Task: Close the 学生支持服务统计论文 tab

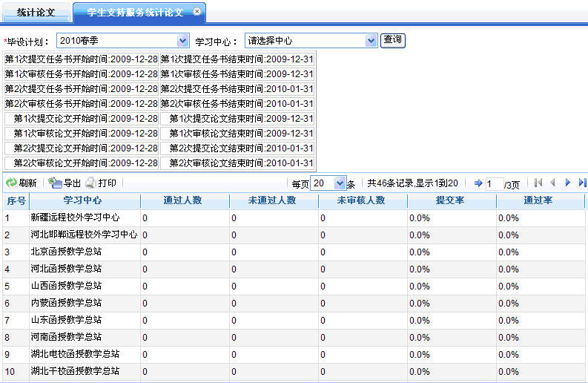Action: pyautogui.click(x=197, y=12)
